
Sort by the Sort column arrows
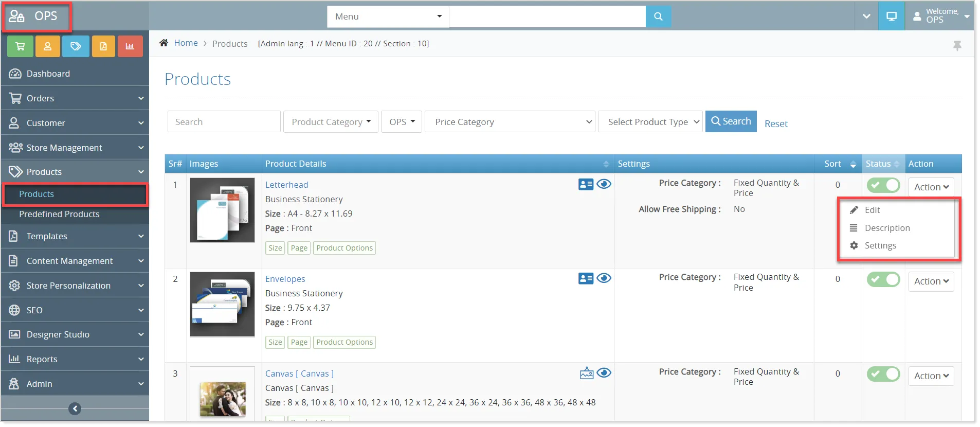pyautogui.click(x=853, y=164)
